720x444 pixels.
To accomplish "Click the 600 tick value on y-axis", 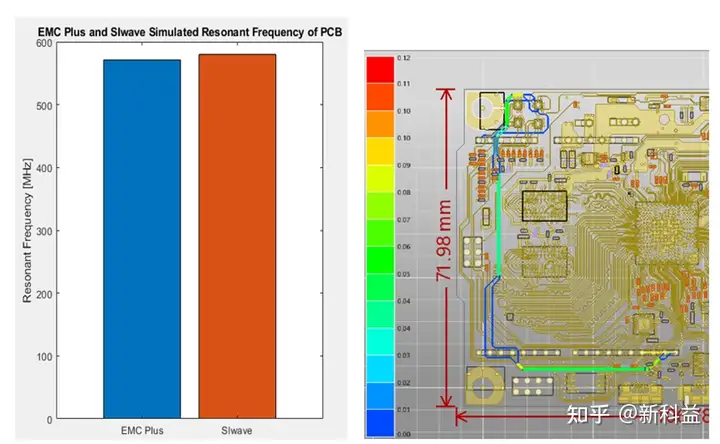I will click(44, 43).
